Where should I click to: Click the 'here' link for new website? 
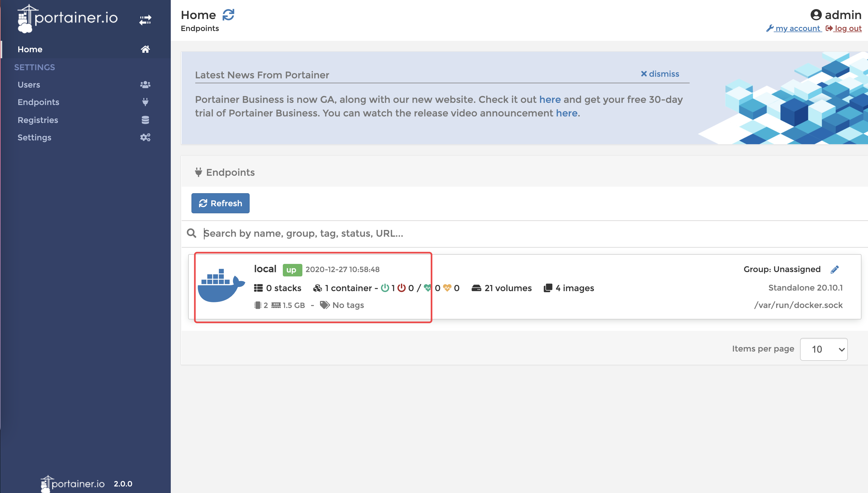tap(550, 99)
